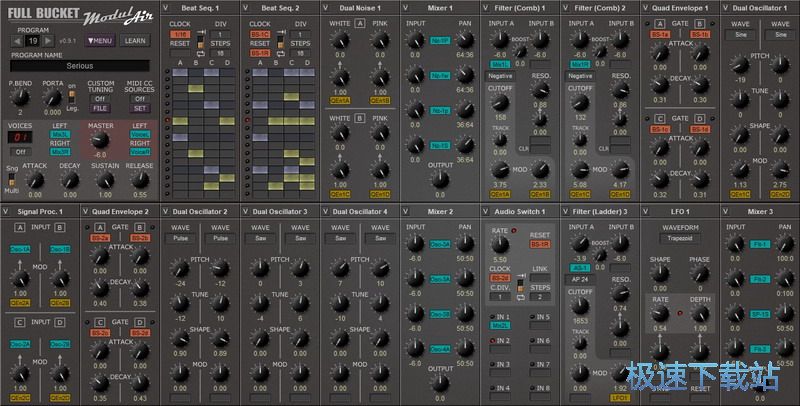Go to the previous program with left arrow
Viewport: 800px width, 406px height.
point(17,41)
